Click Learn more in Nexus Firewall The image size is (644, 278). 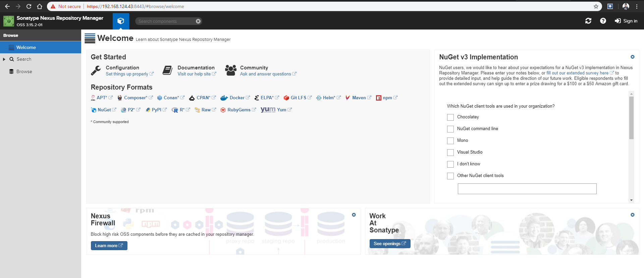coord(109,246)
